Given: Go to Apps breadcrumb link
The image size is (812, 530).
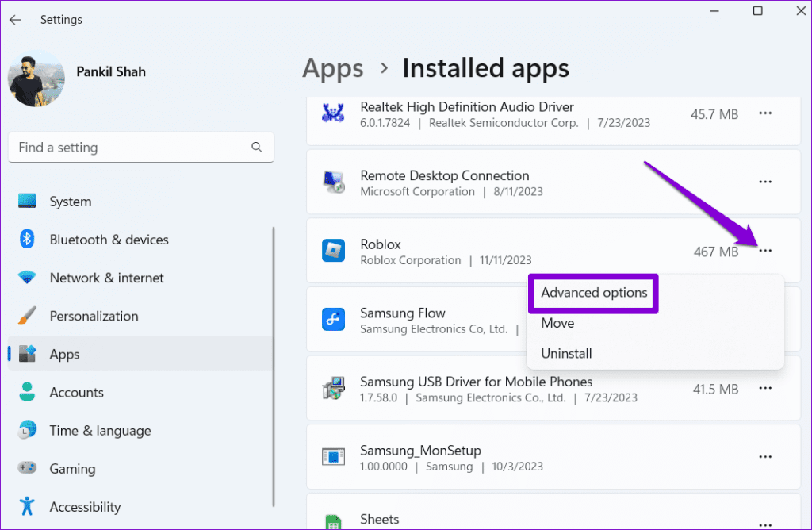Looking at the screenshot, I should coord(332,69).
